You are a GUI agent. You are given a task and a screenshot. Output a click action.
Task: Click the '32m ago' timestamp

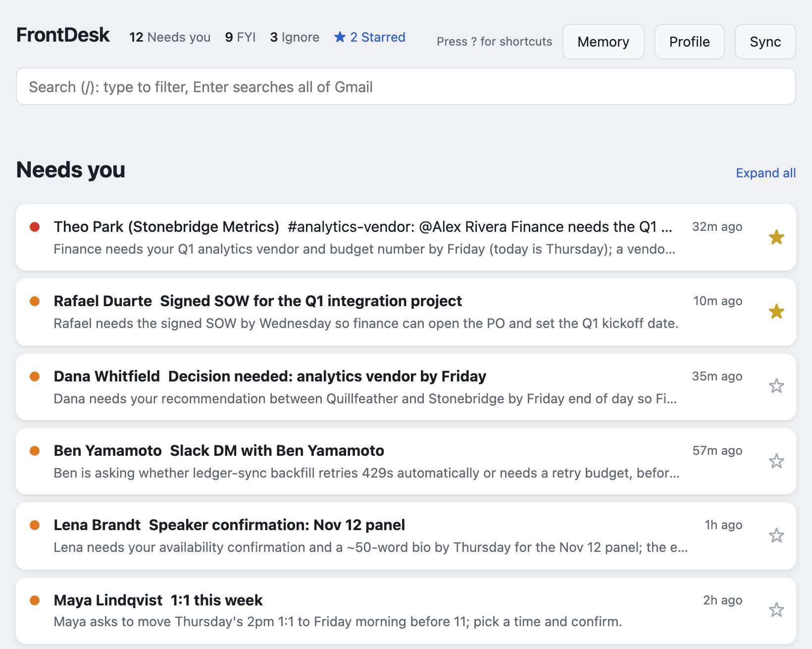[x=717, y=227]
